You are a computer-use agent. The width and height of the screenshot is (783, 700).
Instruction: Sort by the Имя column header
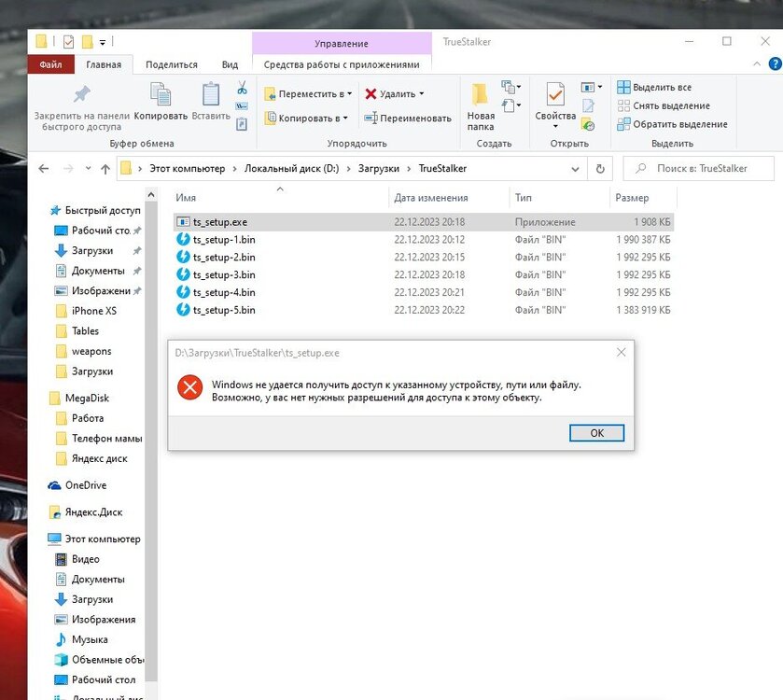tap(280, 198)
